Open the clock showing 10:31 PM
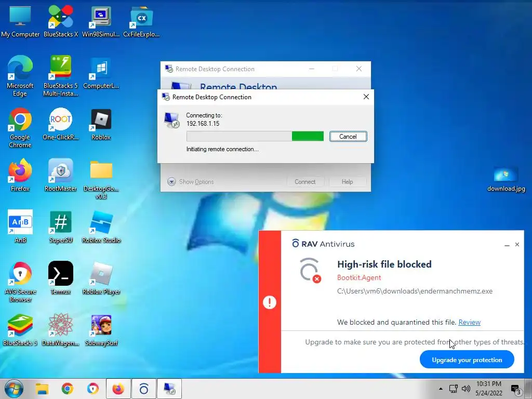 click(488, 389)
